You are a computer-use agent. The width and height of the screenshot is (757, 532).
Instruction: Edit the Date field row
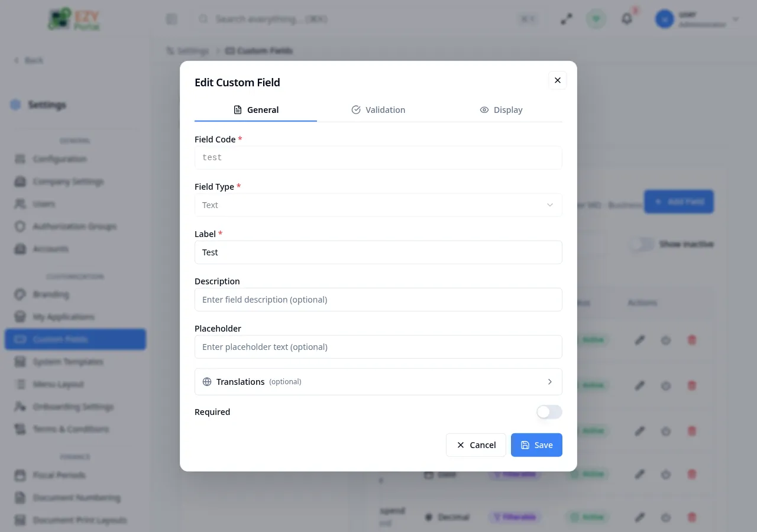(639, 474)
